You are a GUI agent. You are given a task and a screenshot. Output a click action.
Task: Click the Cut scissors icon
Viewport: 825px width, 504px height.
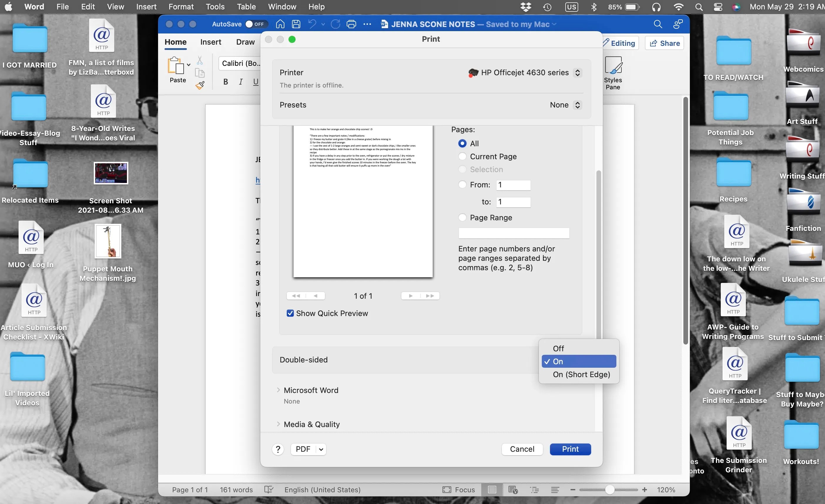pos(200,60)
